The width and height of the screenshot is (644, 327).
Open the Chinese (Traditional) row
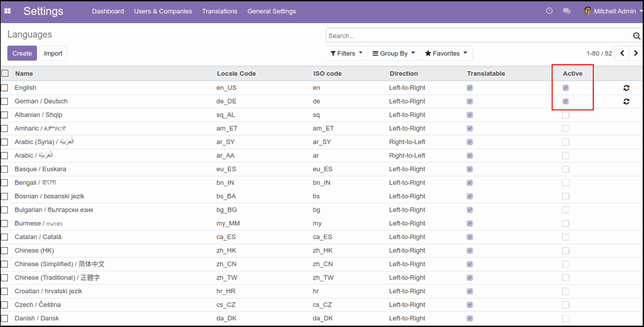click(322, 277)
